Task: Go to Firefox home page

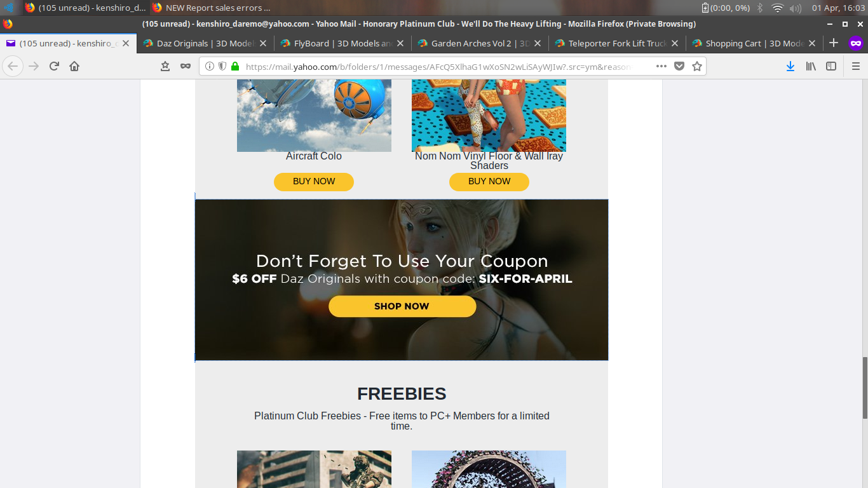Action: click(74, 66)
